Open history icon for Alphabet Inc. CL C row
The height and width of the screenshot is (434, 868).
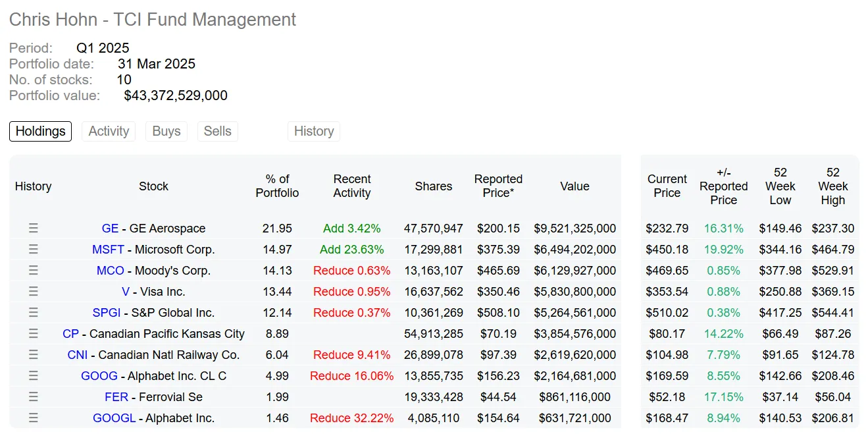point(34,376)
